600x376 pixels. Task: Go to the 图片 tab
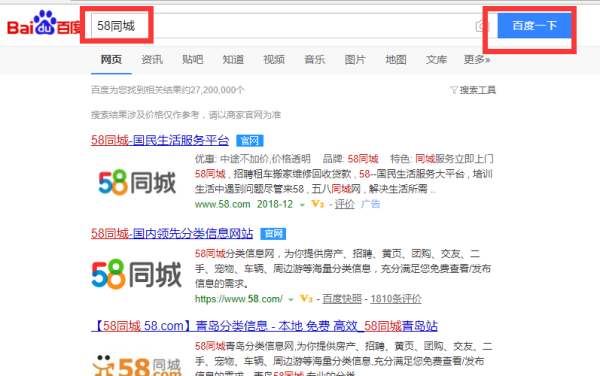[x=355, y=60]
